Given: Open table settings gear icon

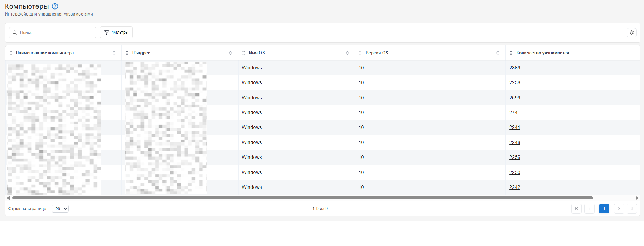Looking at the screenshot, I should click(632, 32).
